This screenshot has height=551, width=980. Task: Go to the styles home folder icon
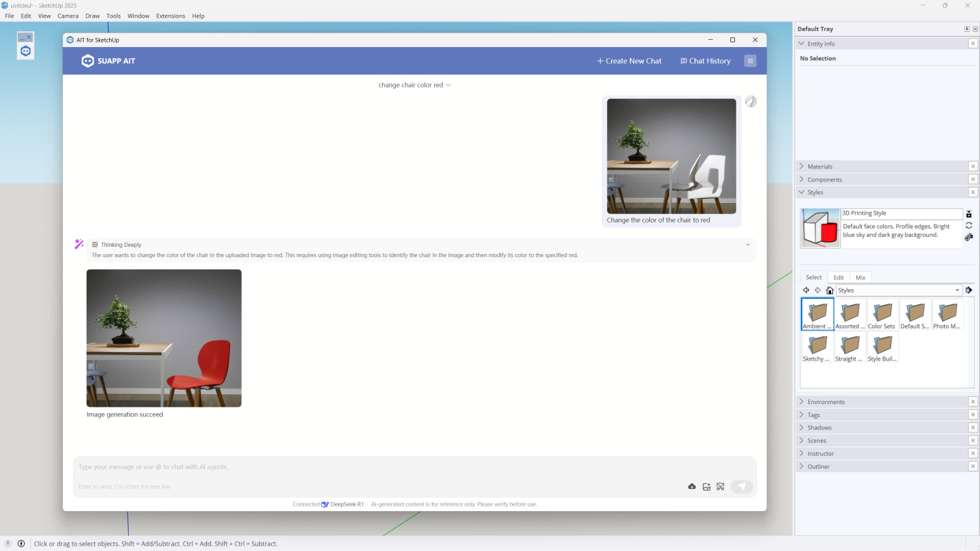tap(830, 291)
